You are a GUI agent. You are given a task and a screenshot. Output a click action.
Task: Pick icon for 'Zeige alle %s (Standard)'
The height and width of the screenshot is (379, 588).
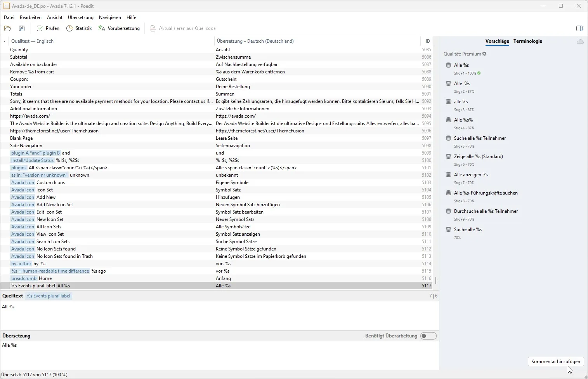coord(448,156)
